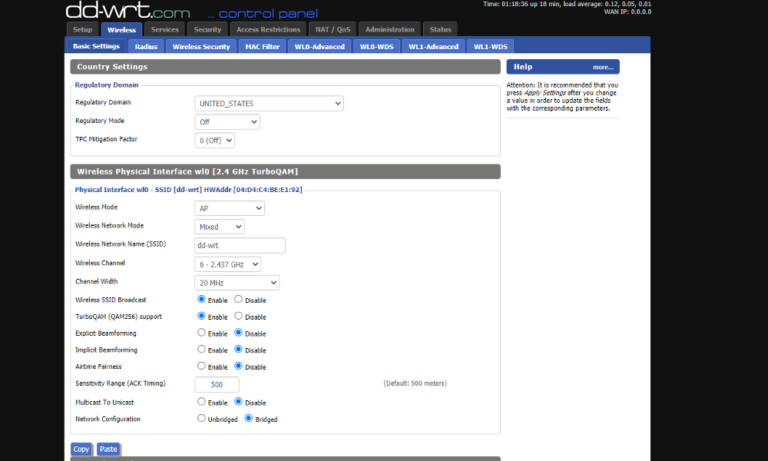The height and width of the screenshot is (461, 768).
Task: Open the MAC Filter sub-tab
Action: coord(263,46)
